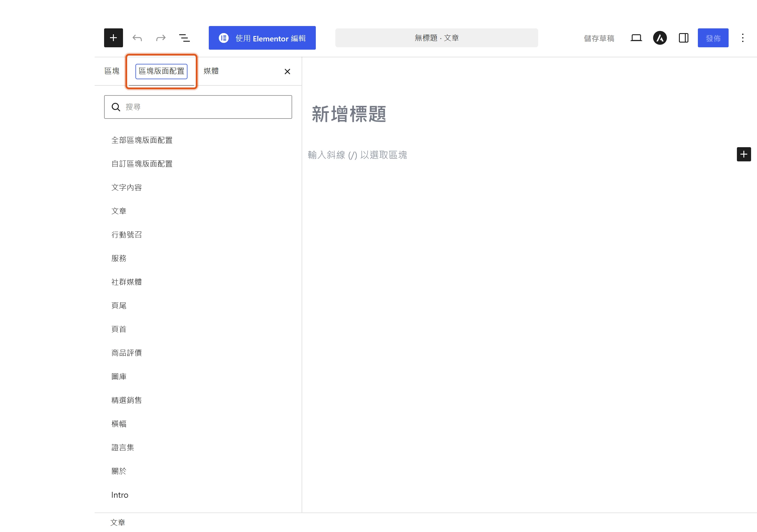This screenshot has width=757, height=532.
Task: Switch to the 區塊 tab
Action: point(112,71)
